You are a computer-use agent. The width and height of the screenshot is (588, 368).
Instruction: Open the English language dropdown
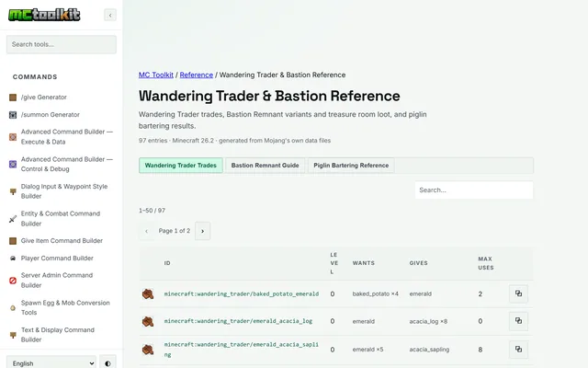(51, 363)
